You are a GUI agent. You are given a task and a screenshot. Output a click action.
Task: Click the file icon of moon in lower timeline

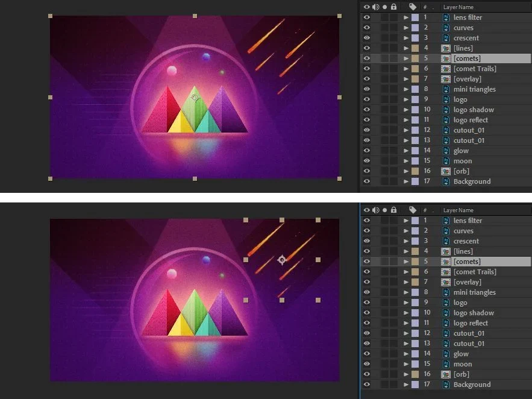tap(446, 364)
